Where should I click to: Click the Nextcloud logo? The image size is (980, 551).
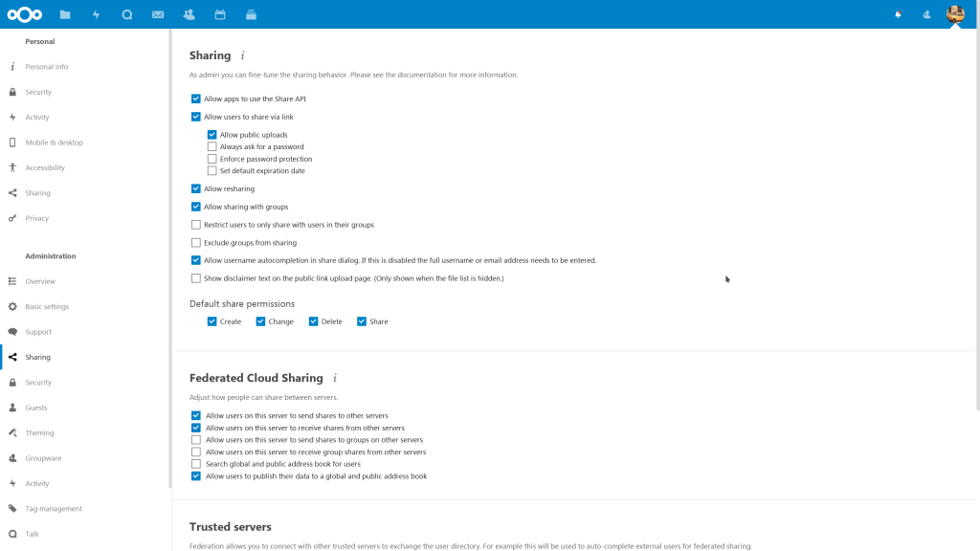[x=25, y=14]
